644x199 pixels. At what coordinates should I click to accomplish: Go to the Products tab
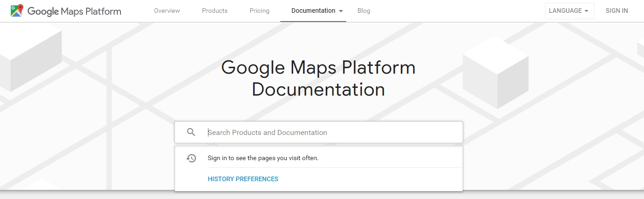click(215, 11)
